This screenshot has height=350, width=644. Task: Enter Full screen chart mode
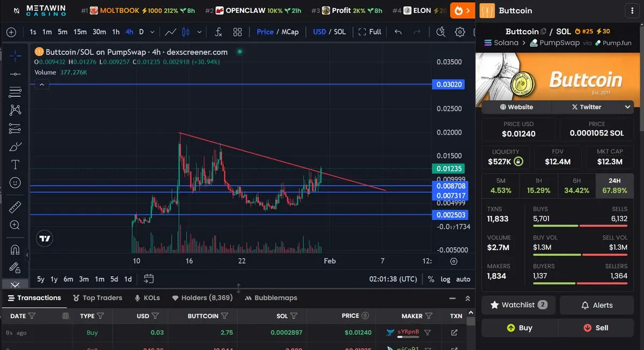coord(370,32)
